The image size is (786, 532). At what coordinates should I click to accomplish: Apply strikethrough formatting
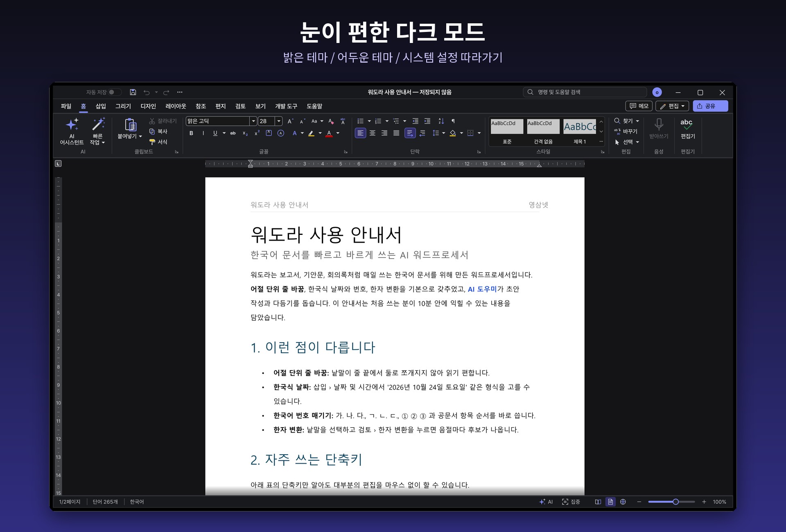click(233, 133)
